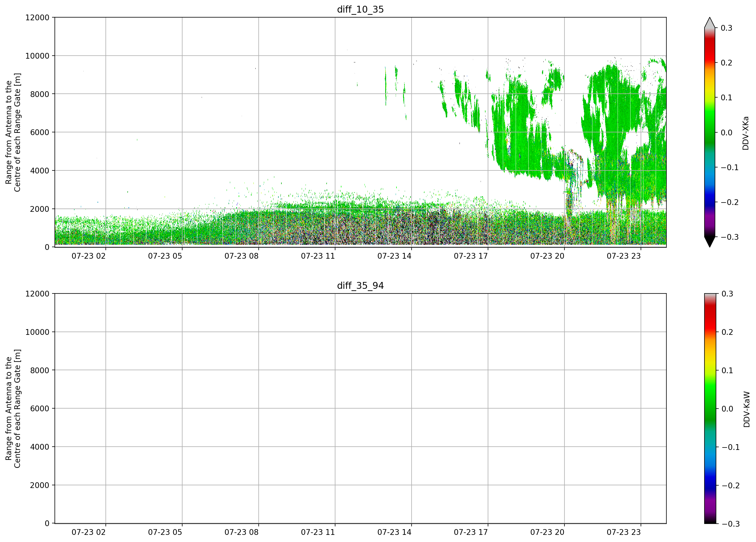Click the 4000 y-tick label on the top plot

tap(40, 171)
